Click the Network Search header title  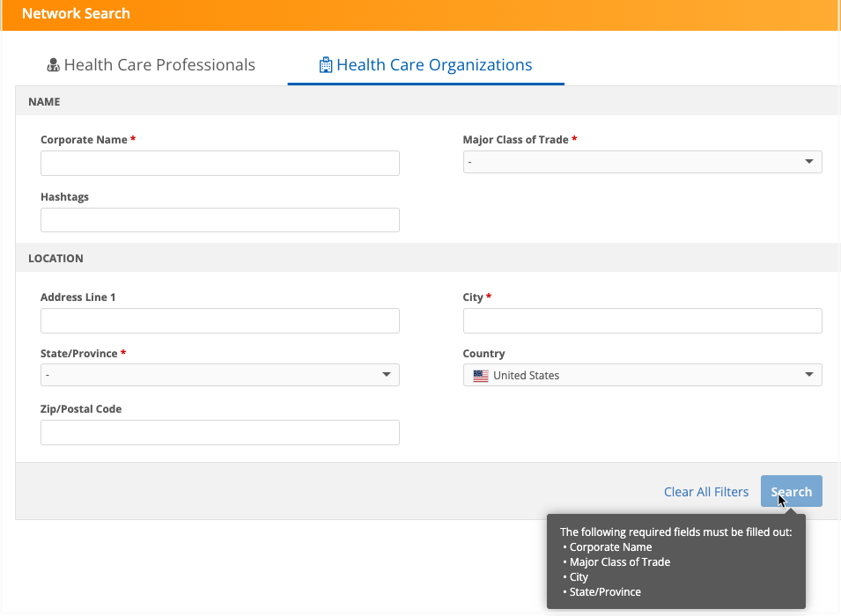(76, 14)
